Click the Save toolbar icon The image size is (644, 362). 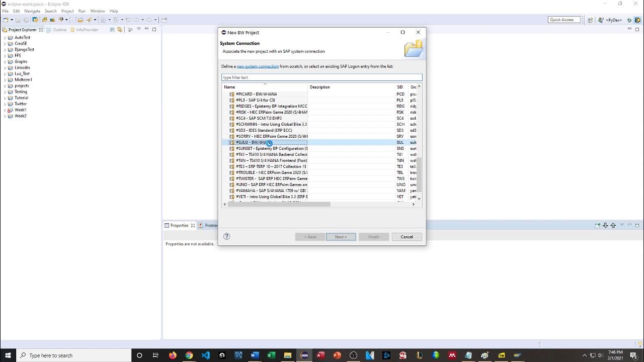18,20
